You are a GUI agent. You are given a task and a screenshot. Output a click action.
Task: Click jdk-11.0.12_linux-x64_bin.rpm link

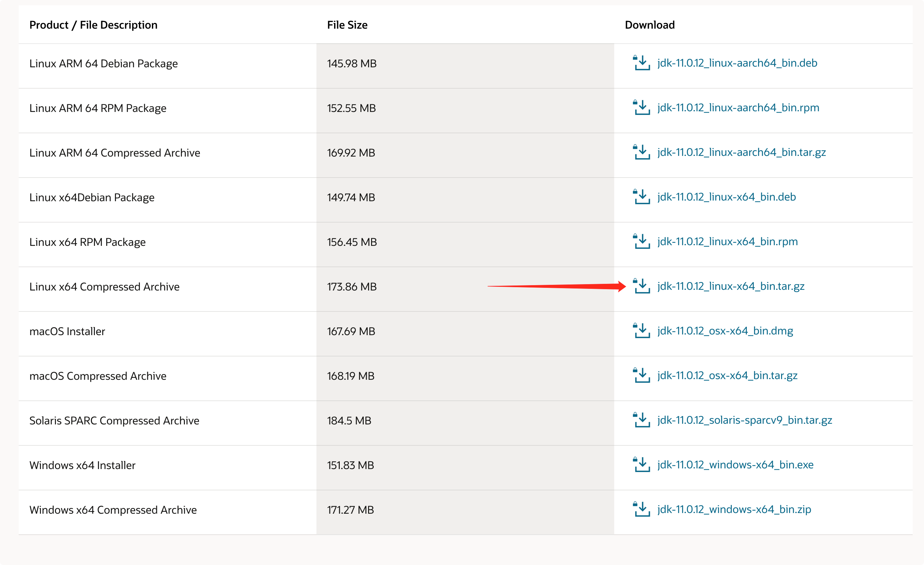pos(727,242)
